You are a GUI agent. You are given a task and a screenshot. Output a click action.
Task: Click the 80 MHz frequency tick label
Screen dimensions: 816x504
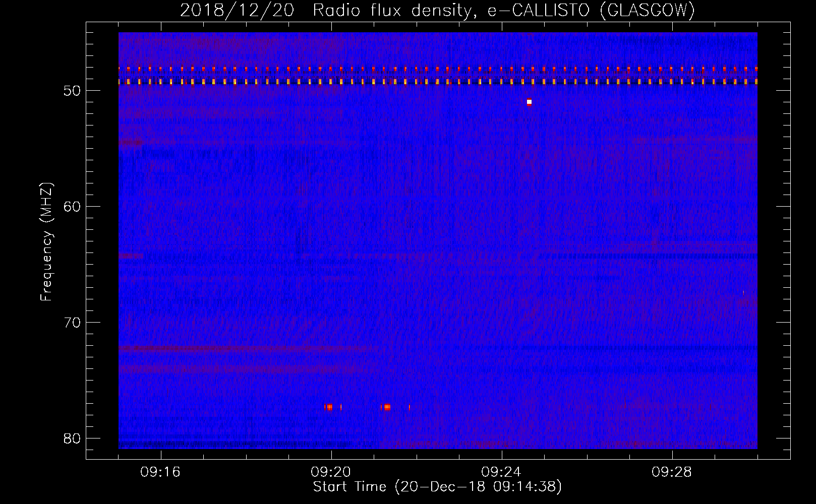click(x=72, y=438)
